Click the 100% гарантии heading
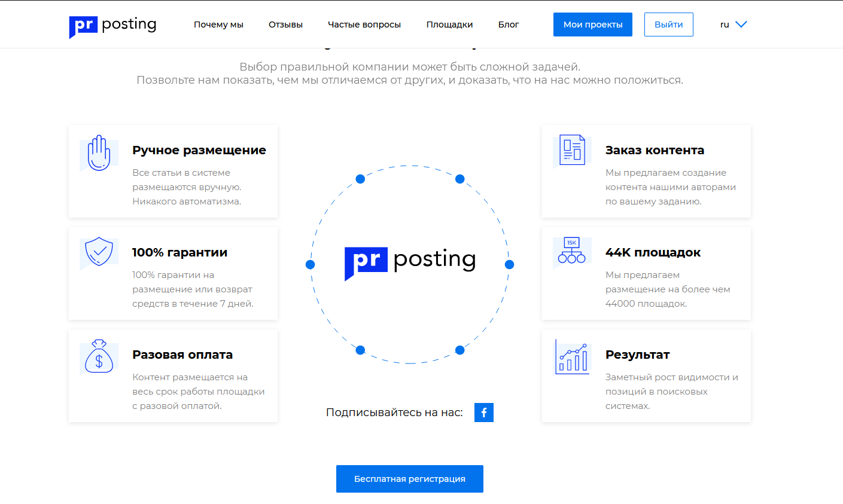The height and width of the screenshot is (504, 843). pos(179,252)
